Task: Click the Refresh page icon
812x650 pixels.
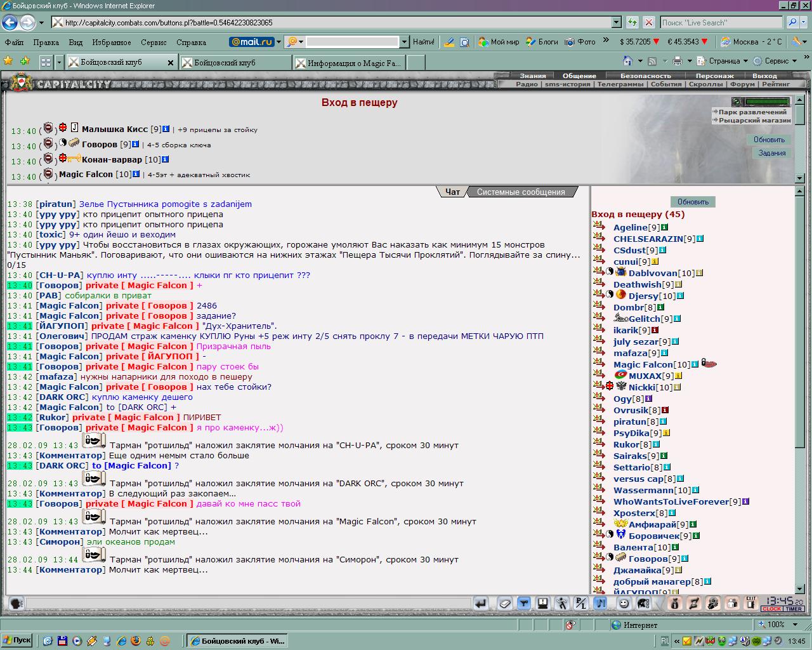Action: (x=632, y=22)
